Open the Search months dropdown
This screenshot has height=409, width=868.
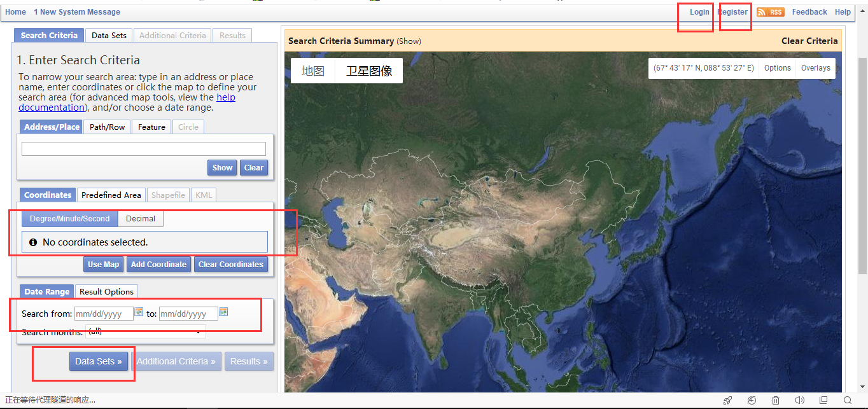tap(145, 331)
